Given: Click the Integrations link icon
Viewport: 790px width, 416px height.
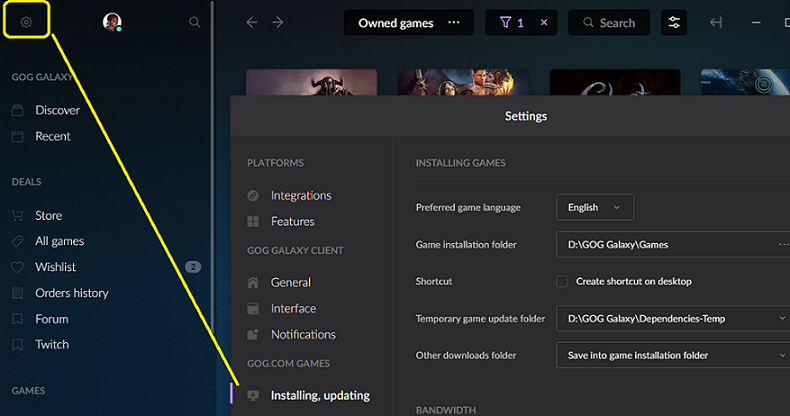Looking at the screenshot, I should 253,195.
